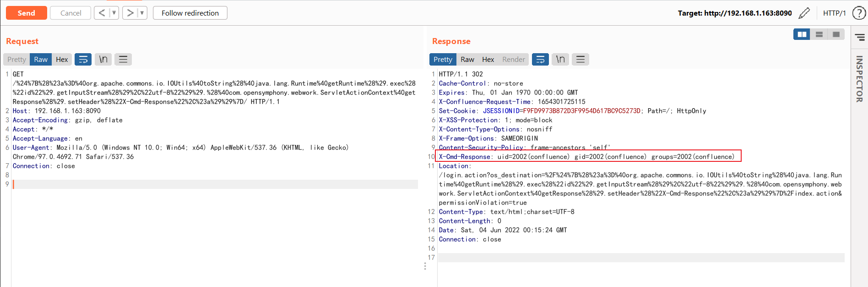Open the forward history dropdown arrow
The width and height of the screenshot is (868, 287).
[142, 13]
